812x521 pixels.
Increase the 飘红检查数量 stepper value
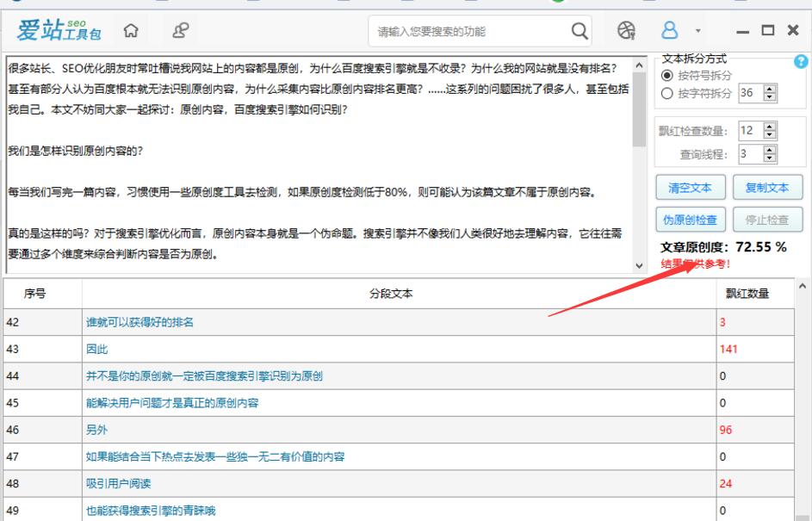(771, 127)
